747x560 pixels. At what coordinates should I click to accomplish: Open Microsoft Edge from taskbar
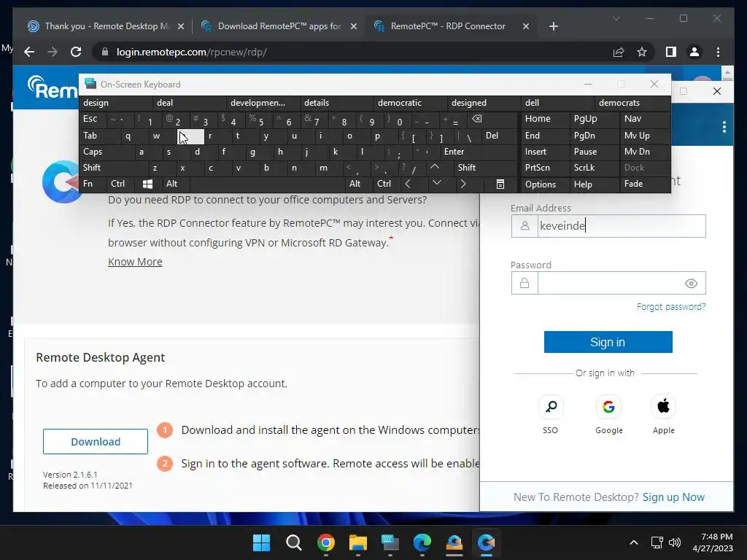[x=422, y=542]
